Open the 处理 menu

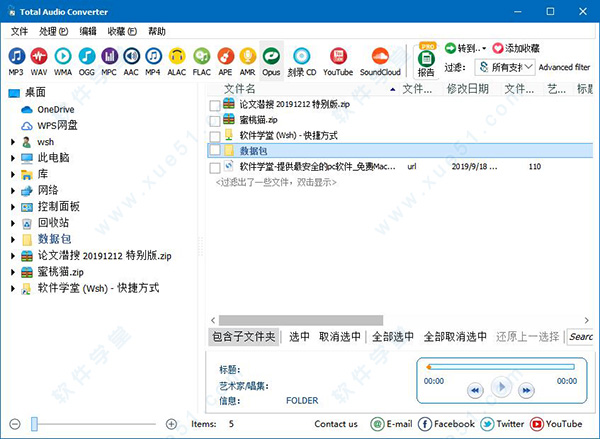pyautogui.click(x=54, y=31)
